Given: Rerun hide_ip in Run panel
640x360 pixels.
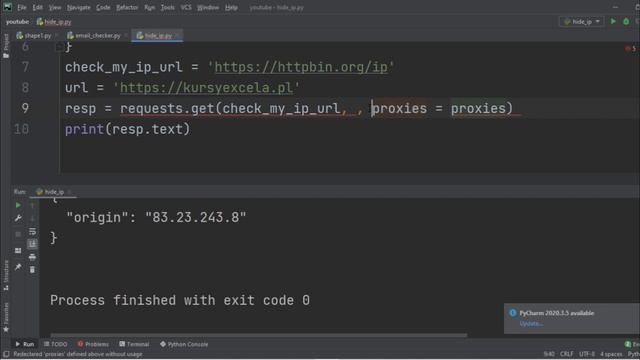Looking at the screenshot, I should coord(18,205).
